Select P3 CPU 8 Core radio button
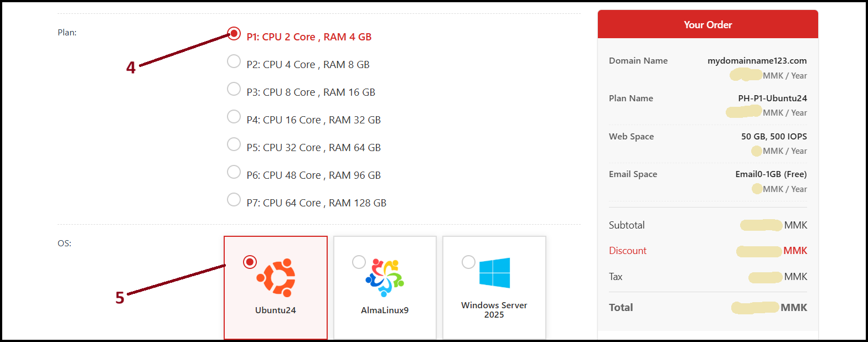Screen dimensions: 868x342 234,89
